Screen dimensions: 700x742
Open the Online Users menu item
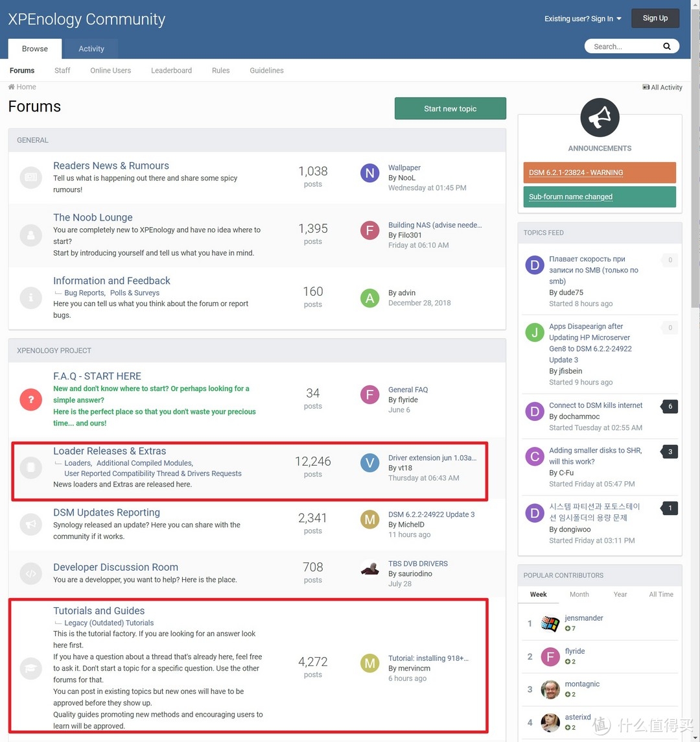pos(111,71)
